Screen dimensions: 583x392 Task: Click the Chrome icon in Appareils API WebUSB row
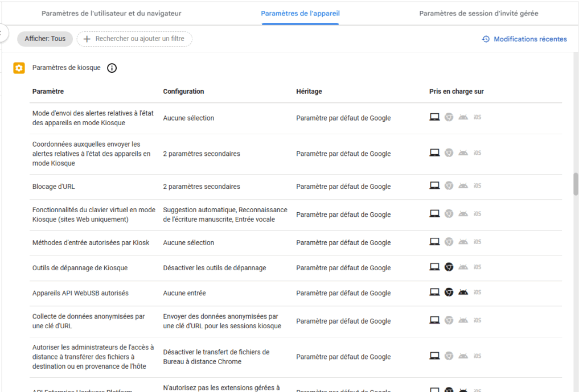449,292
